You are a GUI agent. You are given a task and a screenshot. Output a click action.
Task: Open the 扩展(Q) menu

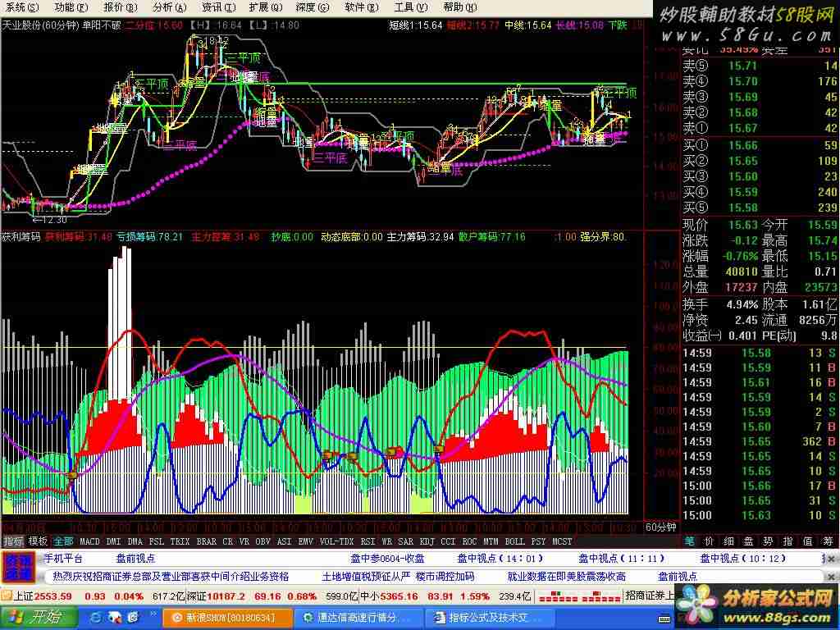[x=266, y=7]
